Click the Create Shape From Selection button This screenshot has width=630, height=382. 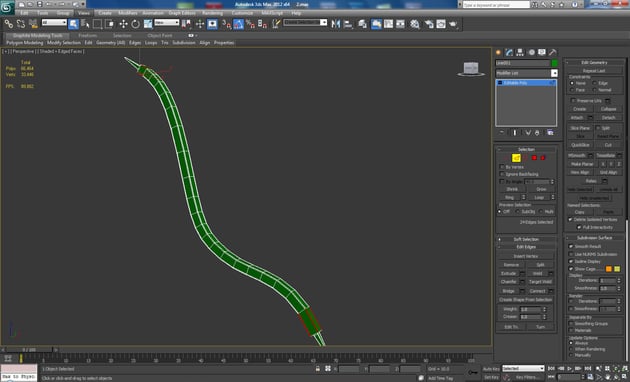tap(526, 300)
